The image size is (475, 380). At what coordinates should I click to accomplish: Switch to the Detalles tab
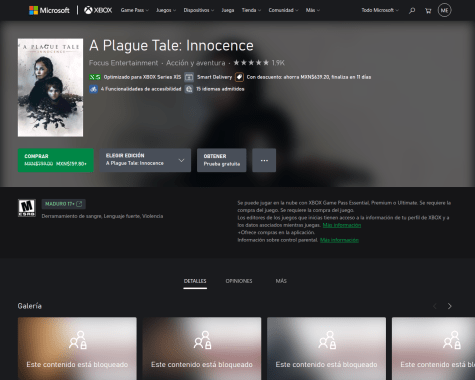pyautogui.click(x=195, y=281)
